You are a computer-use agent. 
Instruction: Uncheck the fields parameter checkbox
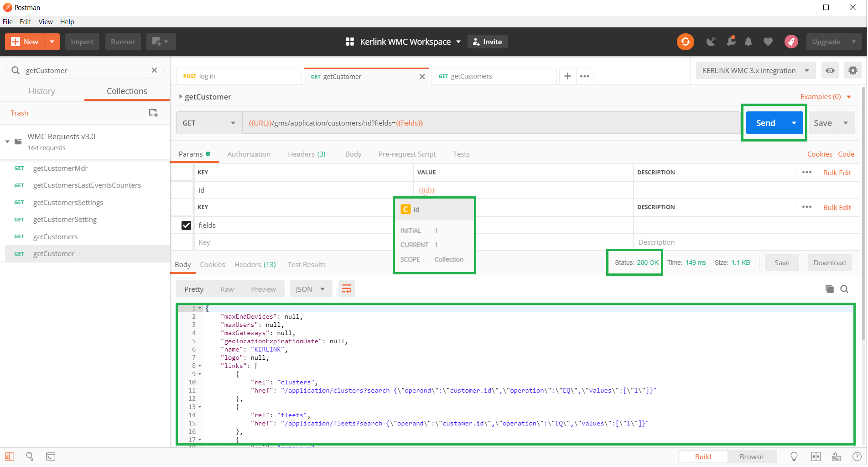[186, 225]
